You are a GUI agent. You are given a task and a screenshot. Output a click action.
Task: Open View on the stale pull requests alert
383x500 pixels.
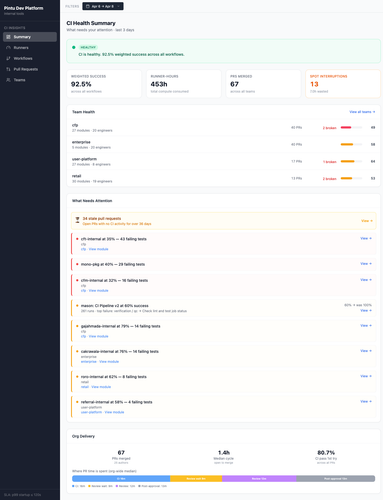[367, 221]
